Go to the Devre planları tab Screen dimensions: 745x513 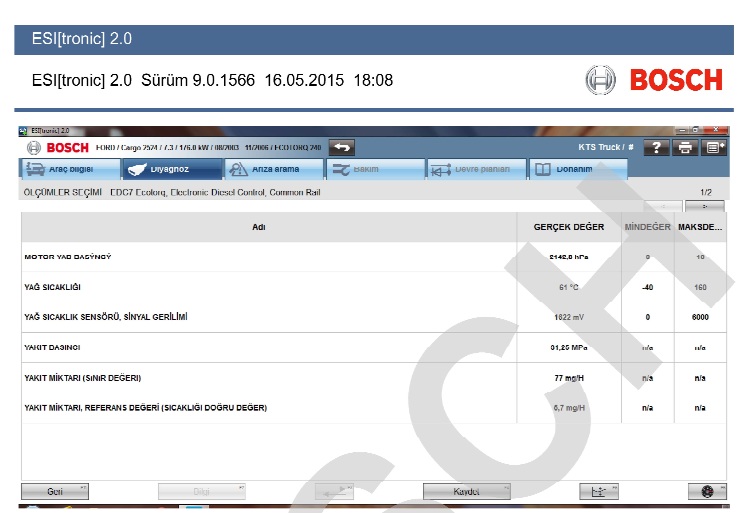[x=477, y=169]
